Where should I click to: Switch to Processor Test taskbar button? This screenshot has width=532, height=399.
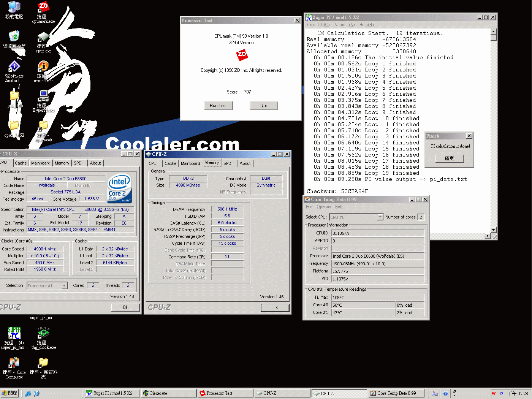(225, 393)
